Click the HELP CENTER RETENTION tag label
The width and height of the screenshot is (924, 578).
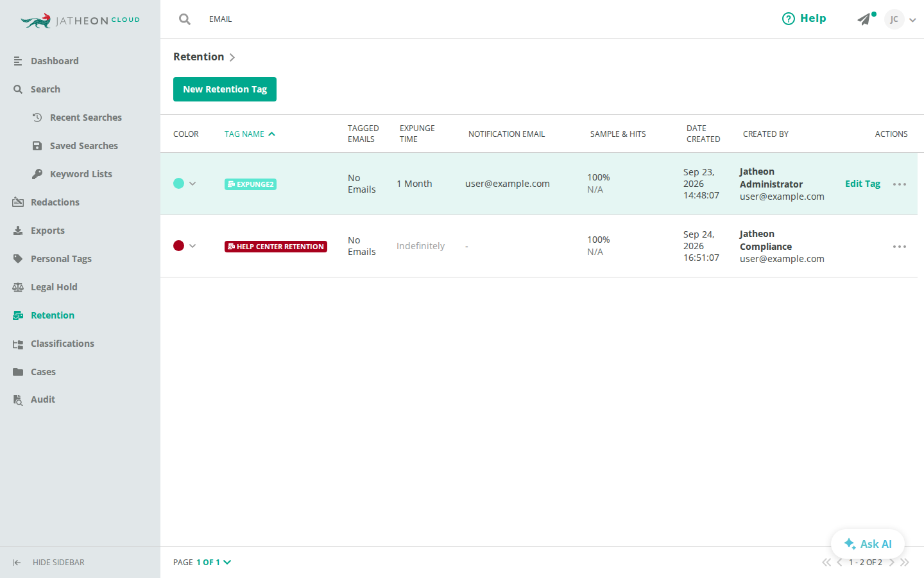(276, 247)
